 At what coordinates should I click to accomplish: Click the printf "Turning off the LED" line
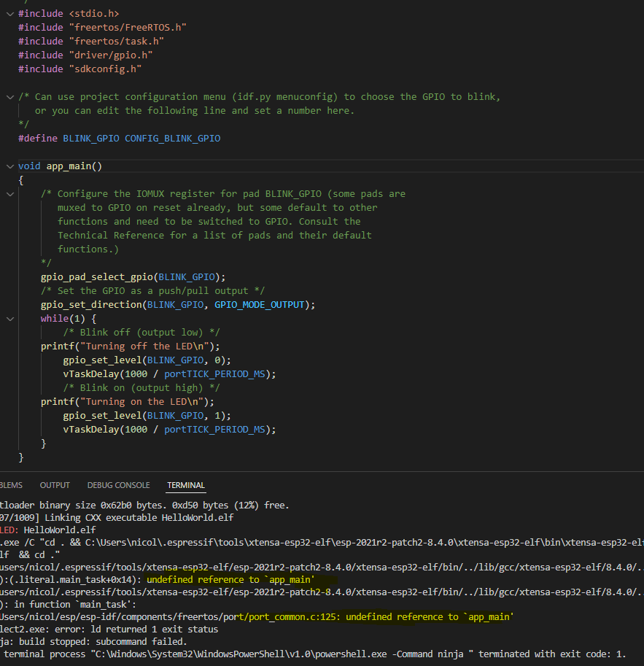(x=130, y=346)
